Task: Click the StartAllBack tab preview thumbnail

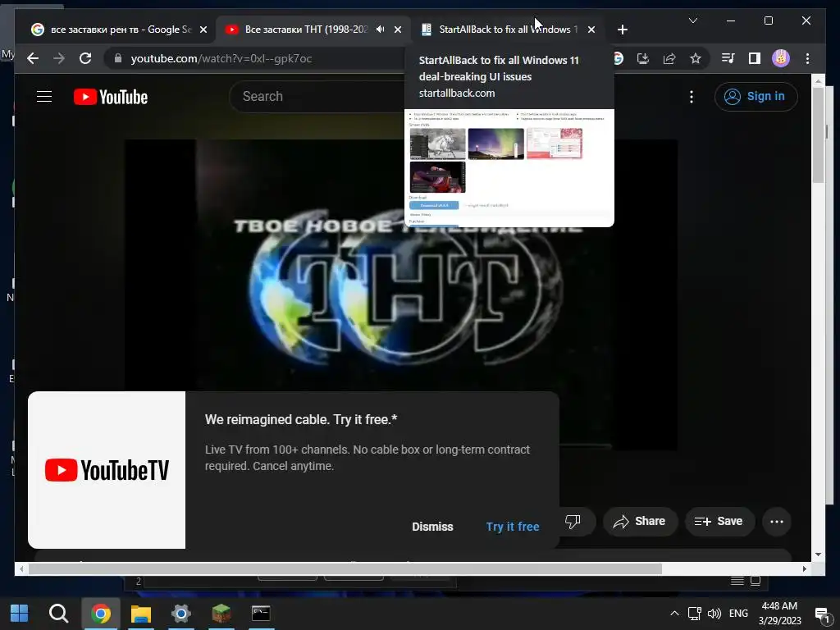Action: (x=509, y=167)
